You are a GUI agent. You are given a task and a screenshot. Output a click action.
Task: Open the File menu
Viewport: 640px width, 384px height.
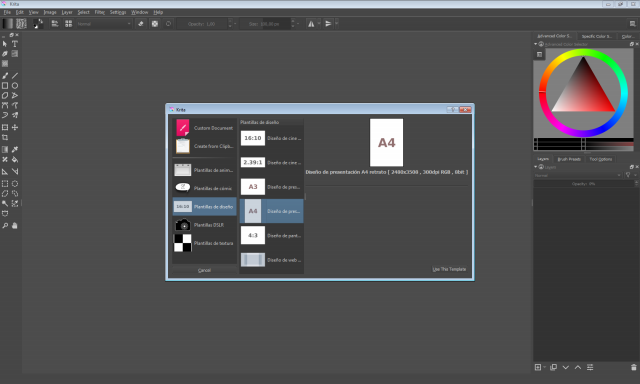click(x=7, y=12)
